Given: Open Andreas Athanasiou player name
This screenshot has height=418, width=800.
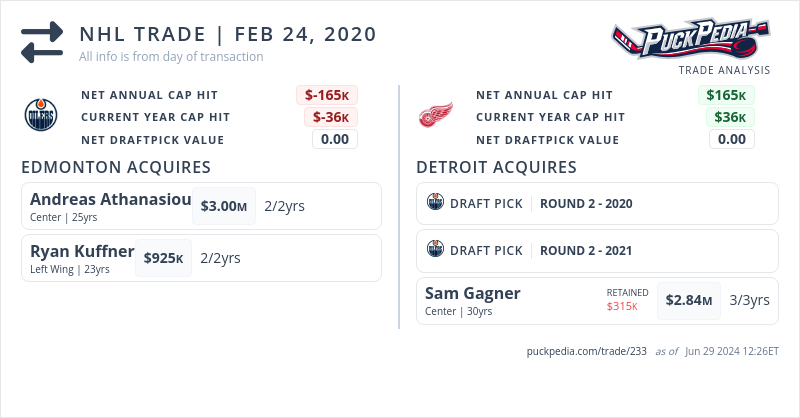Looking at the screenshot, I should coord(110,199).
